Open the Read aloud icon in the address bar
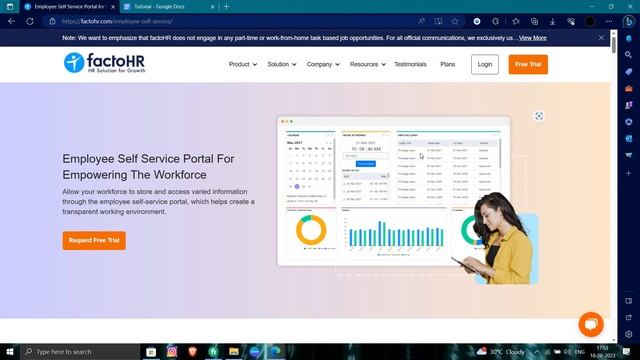Screen dimensions: 640x360 (x=422, y=21)
